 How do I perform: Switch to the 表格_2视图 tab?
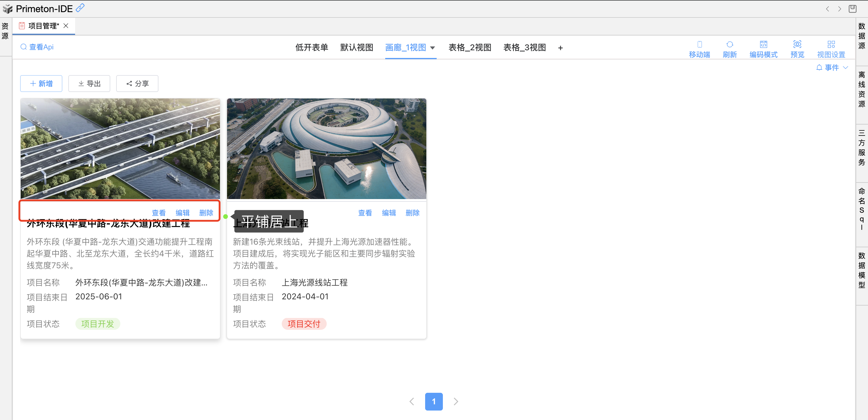[x=470, y=48]
